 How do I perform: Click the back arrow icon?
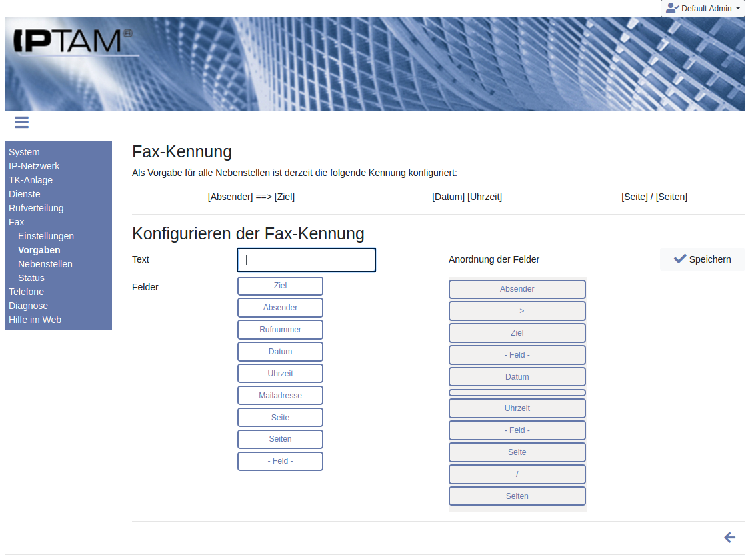pos(729,537)
